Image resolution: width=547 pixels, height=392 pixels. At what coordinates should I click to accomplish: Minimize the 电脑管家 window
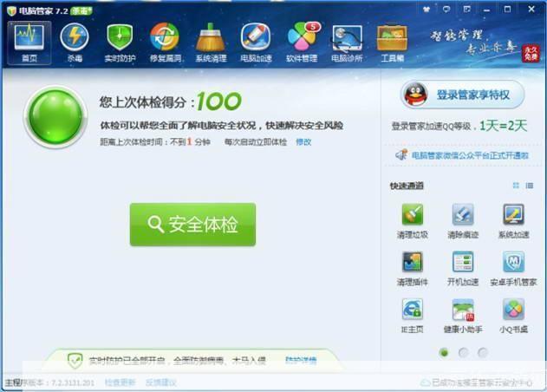pyautogui.click(x=486, y=10)
